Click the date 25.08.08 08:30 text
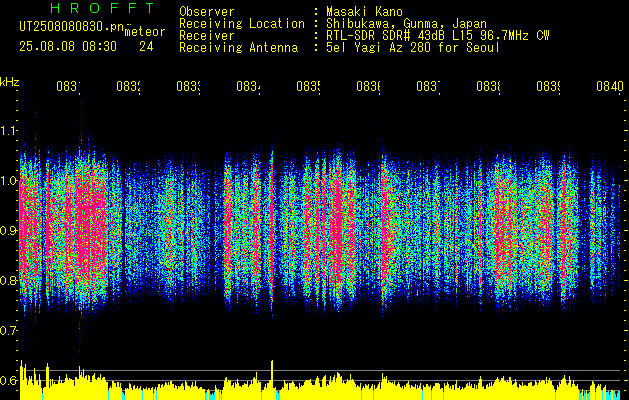Viewport: 629px width, 400px height. [x=68, y=47]
